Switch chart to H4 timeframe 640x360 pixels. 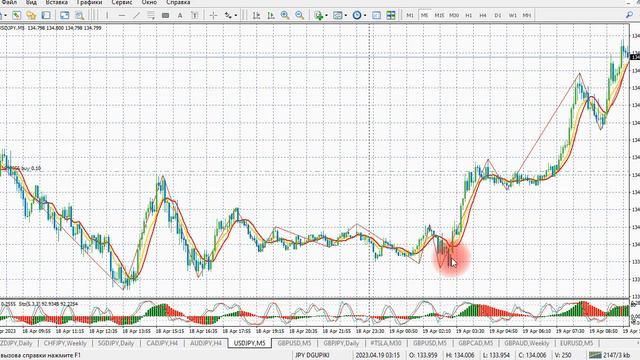tap(483, 16)
